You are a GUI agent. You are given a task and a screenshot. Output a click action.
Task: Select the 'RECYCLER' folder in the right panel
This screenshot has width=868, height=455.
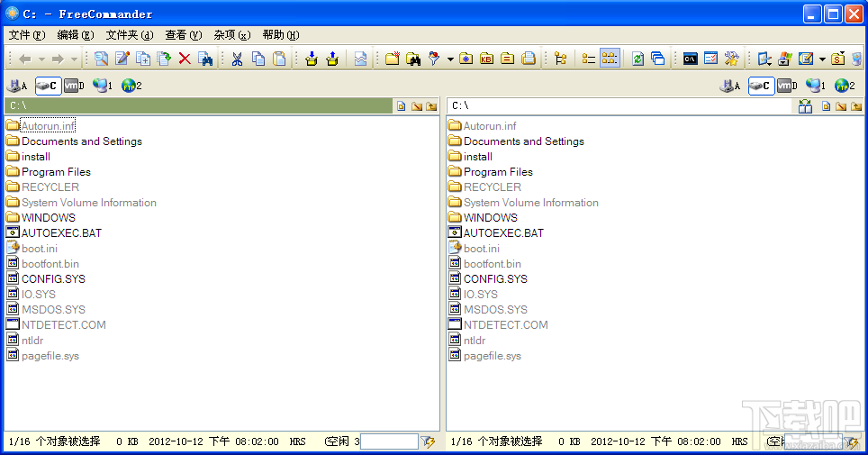493,187
